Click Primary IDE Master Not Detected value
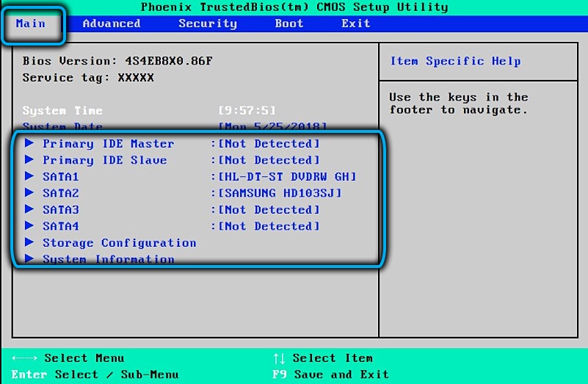Viewport: 588px width, 384px height. pyautogui.click(x=269, y=144)
